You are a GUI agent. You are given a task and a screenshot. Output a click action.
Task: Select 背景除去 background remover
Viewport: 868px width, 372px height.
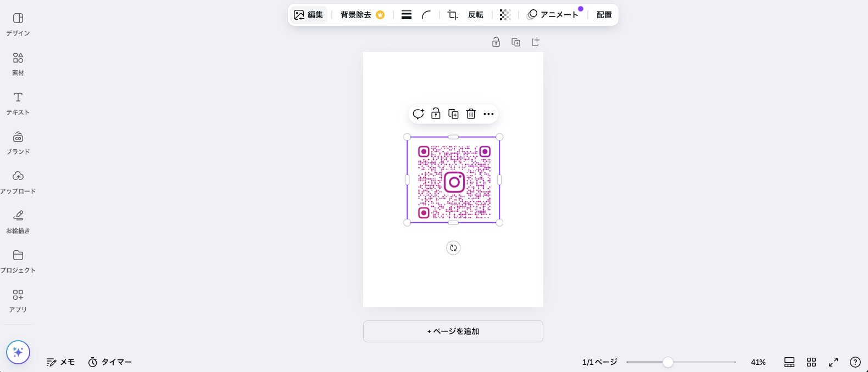363,15
